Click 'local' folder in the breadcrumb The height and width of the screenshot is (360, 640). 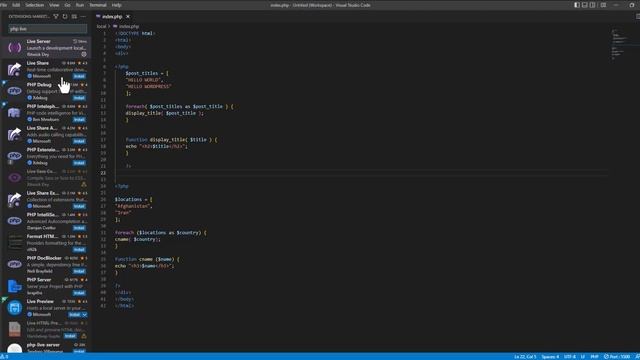click(x=101, y=26)
